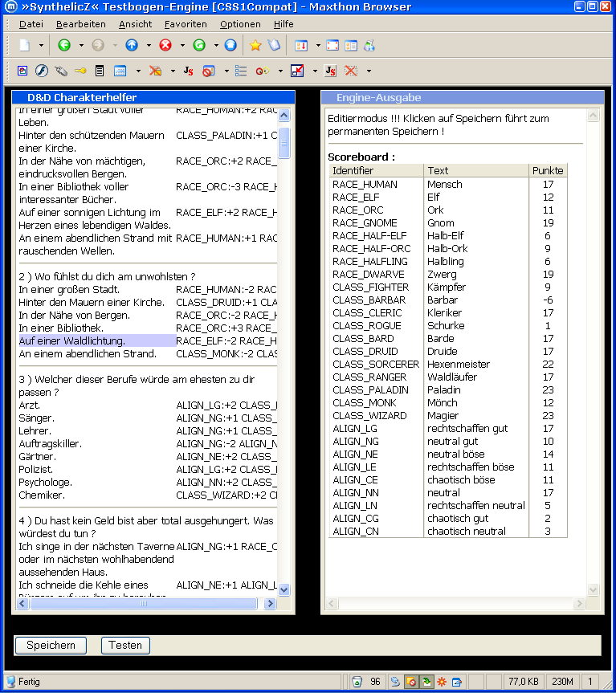Open the Stop button dropdown arrow
The height and width of the screenshot is (693, 616).
182,45
